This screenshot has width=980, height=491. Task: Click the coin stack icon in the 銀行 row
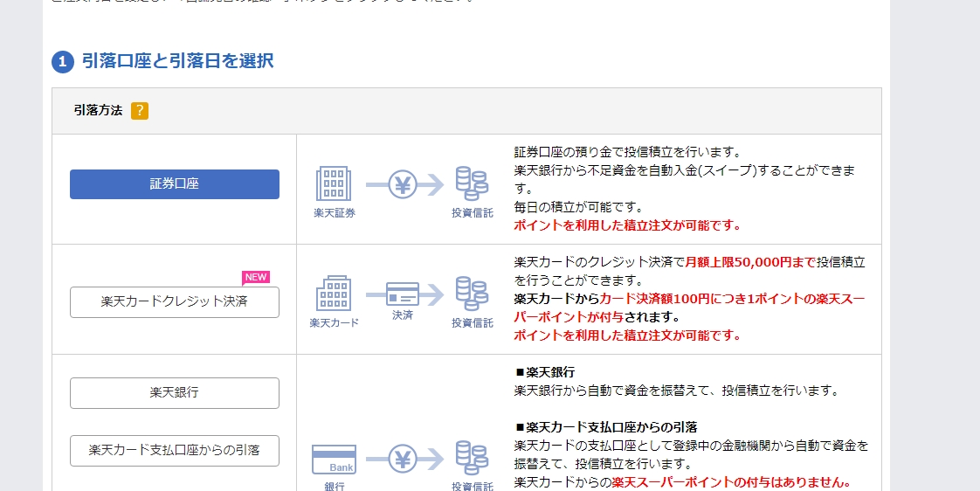(472, 459)
